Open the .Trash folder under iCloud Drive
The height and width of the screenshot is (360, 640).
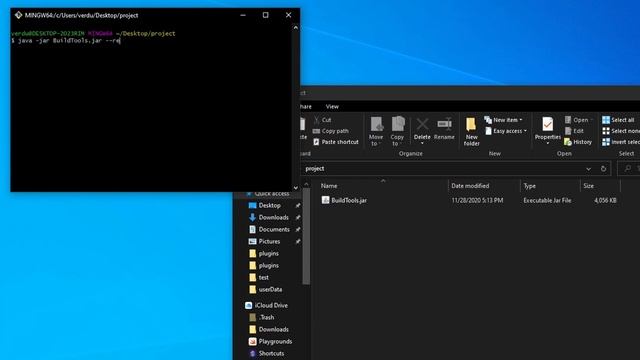266,317
